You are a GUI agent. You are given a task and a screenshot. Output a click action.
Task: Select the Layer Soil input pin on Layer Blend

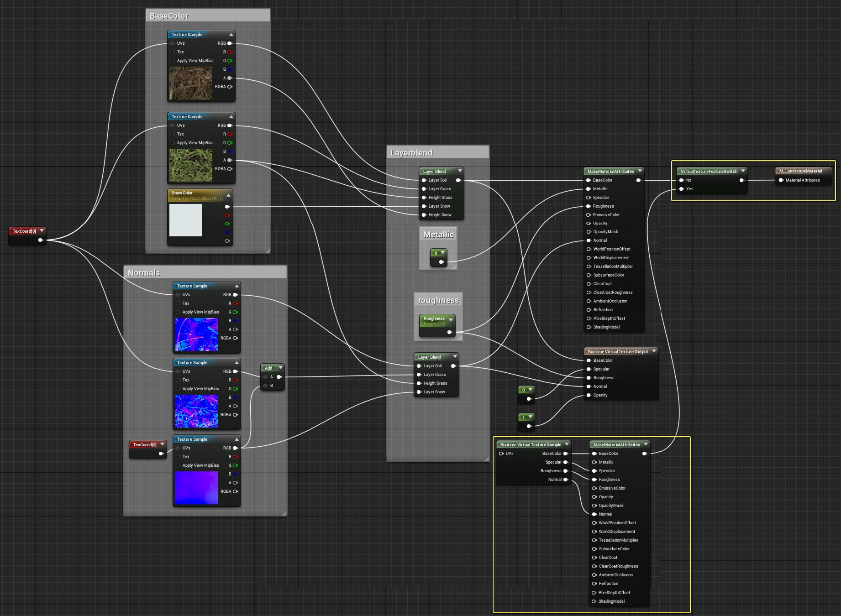(x=425, y=180)
